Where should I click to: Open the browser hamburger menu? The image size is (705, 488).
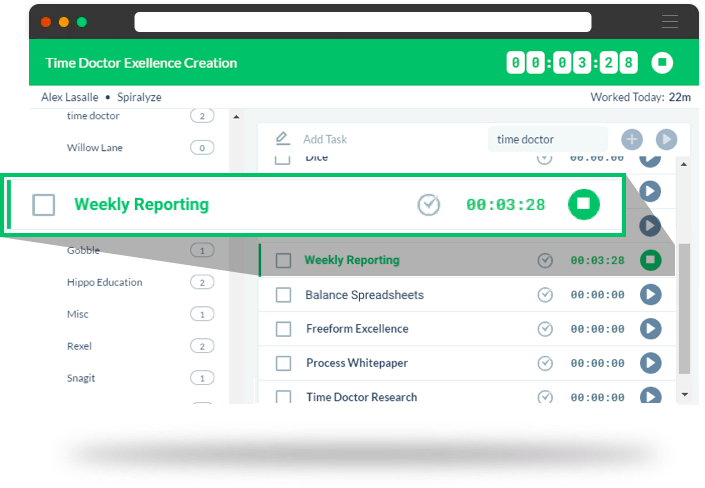click(x=669, y=22)
